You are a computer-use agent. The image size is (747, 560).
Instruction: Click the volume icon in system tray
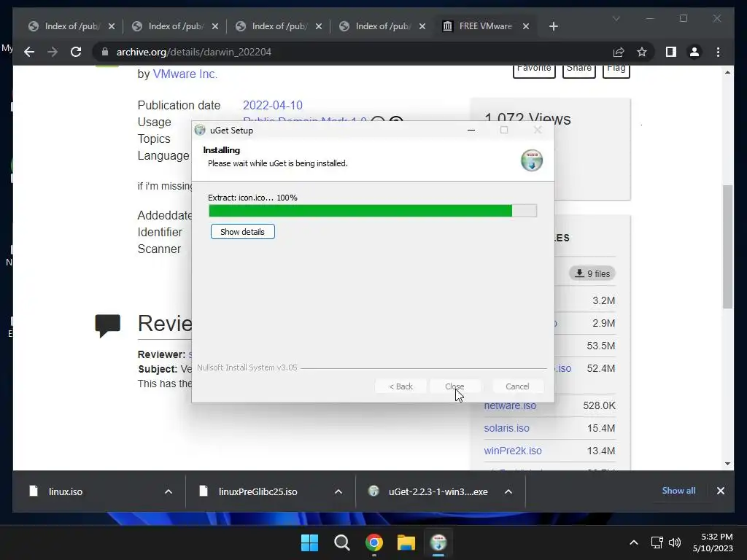click(675, 542)
